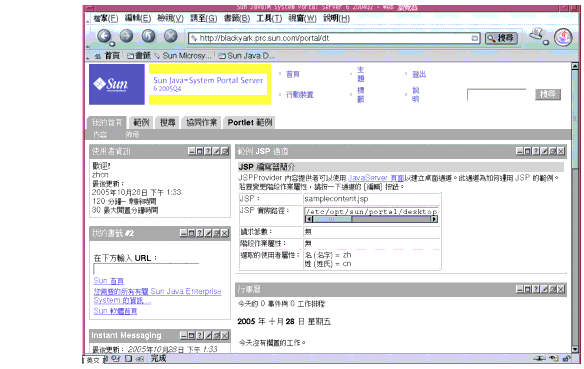584x369 pixels.
Task: Minimize the 使用者資訊 channel
Action: point(191,151)
